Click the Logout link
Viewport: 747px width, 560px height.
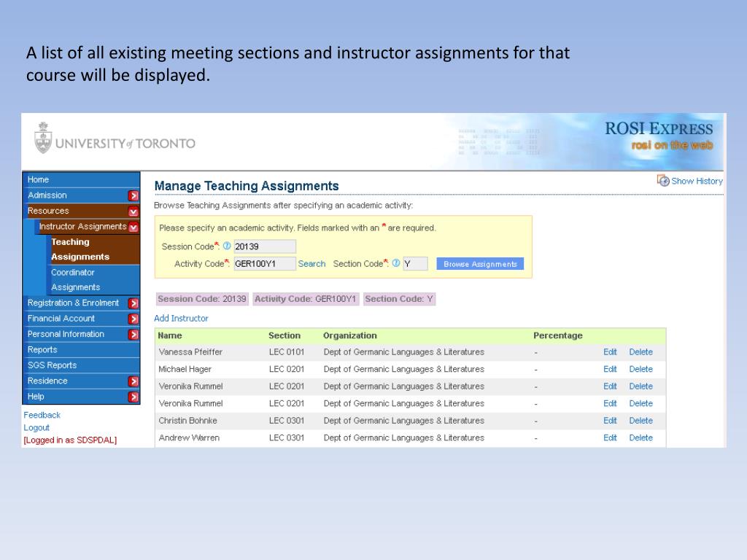point(36,427)
